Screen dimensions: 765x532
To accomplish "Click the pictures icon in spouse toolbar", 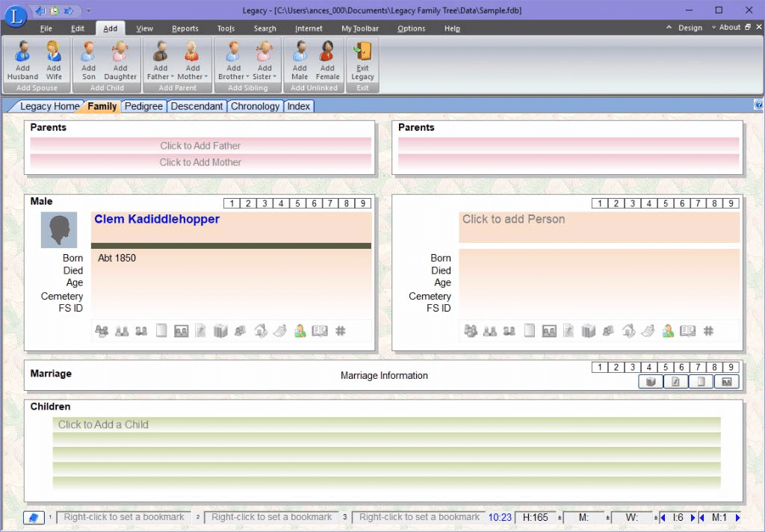I will point(549,332).
